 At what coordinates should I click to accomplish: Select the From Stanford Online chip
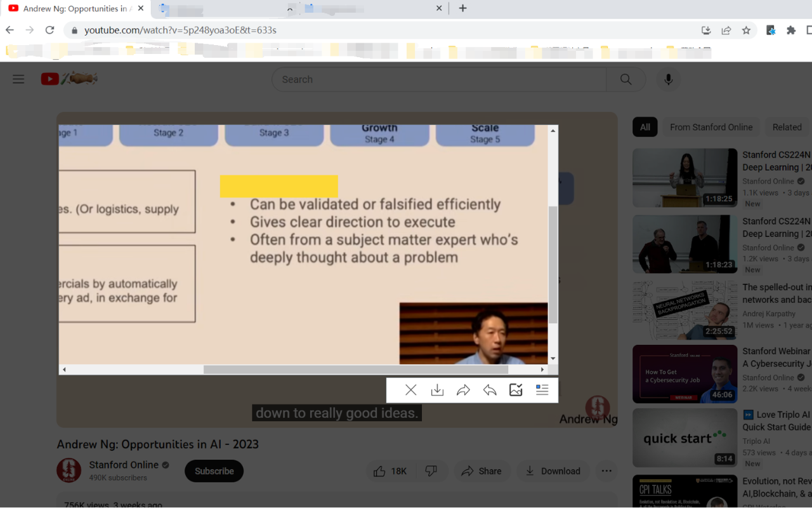tap(711, 127)
